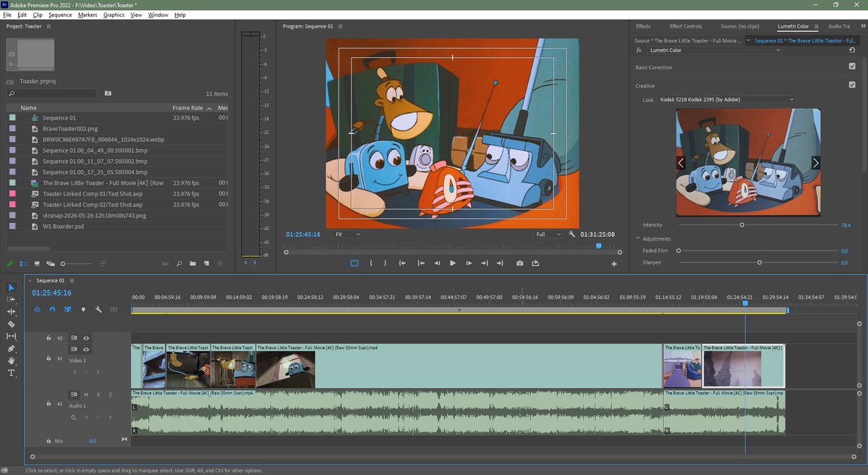Select the Pen tool
The height and width of the screenshot is (475, 868).
[12, 348]
